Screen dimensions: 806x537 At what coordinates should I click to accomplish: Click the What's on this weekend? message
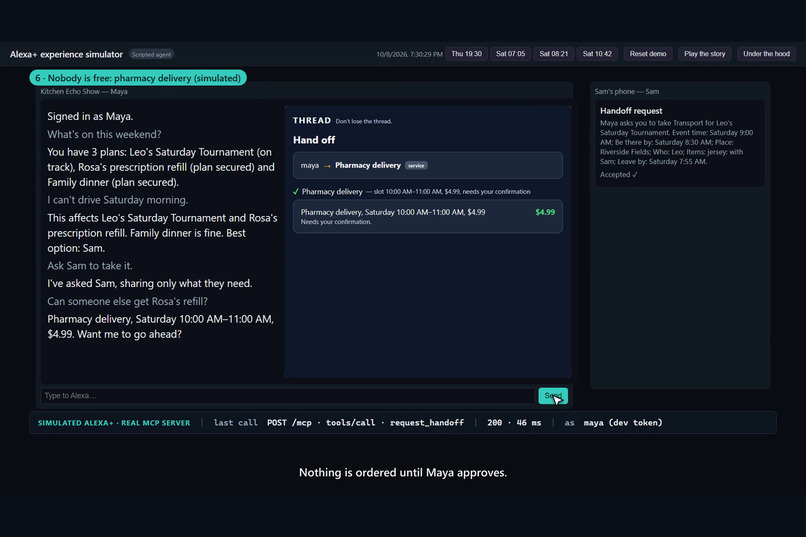[104, 135]
